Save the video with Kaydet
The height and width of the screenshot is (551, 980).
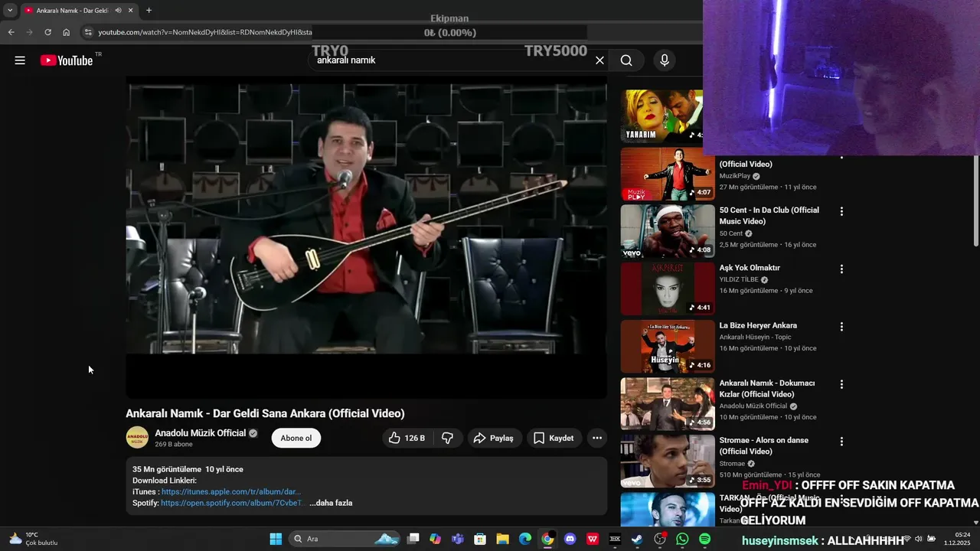point(554,439)
